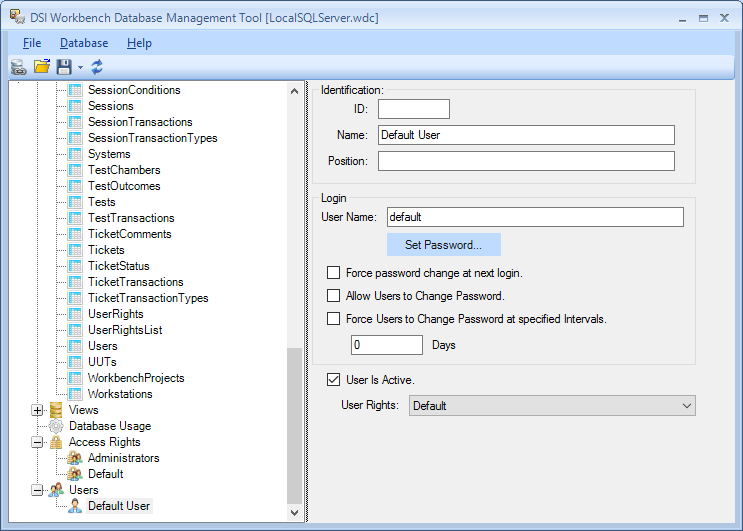Click the Access Rights lock icon
The width and height of the screenshot is (743, 531).
56,442
